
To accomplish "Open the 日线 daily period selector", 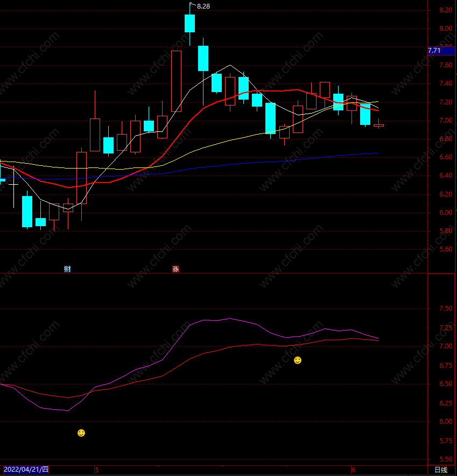I will [441, 470].
